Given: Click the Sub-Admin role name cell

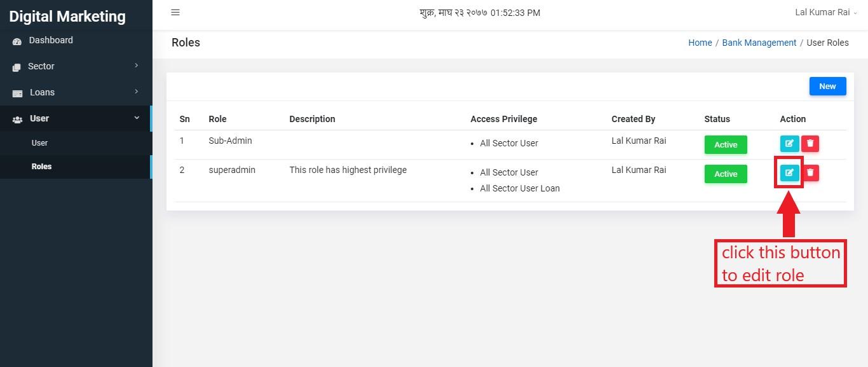Looking at the screenshot, I should [x=230, y=141].
